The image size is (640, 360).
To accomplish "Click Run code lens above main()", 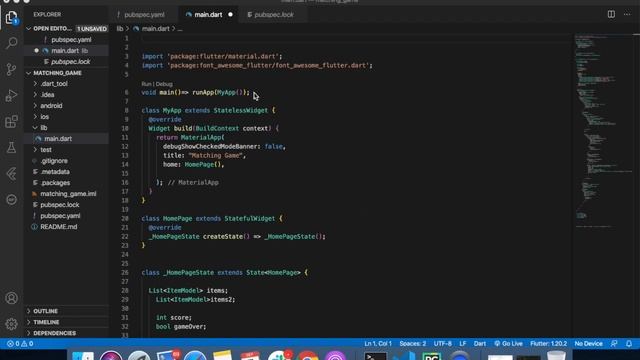I will (146, 84).
